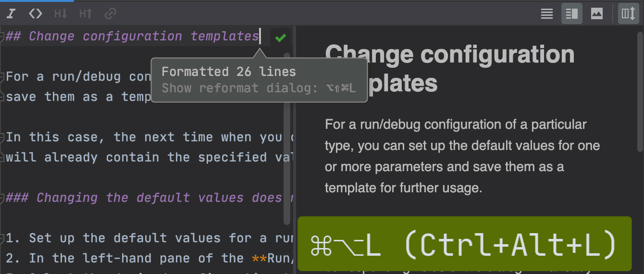Viewport: 644px width, 274px height.
Task: Toggle auto-scroll preview button
Action: pos(629,13)
